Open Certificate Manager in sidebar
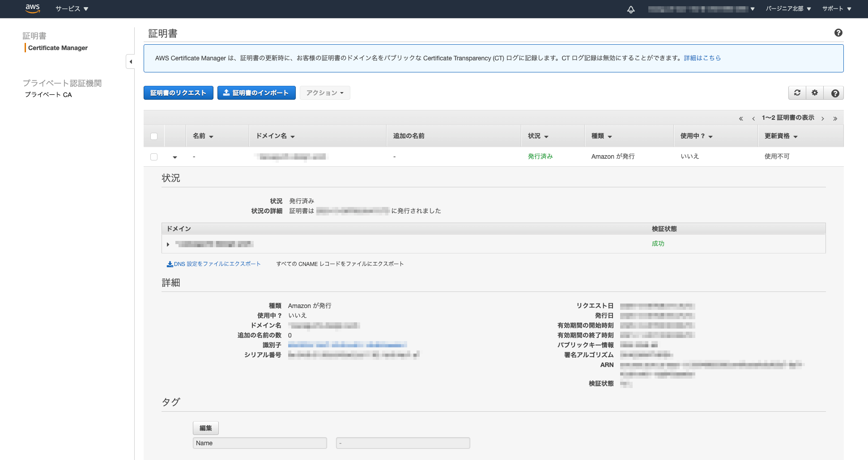Viewport: 868px width, 460px height. (x=58, y=48)
